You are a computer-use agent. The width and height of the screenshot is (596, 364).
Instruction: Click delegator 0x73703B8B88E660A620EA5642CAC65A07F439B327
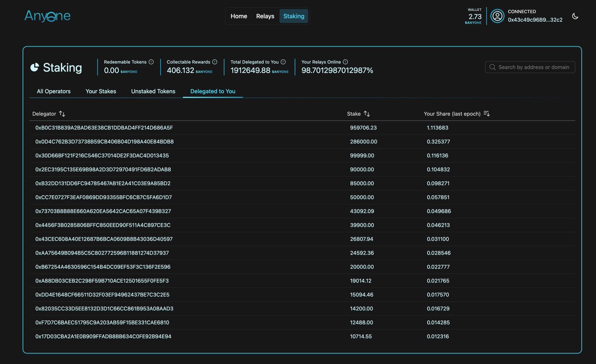coord(103,211)
